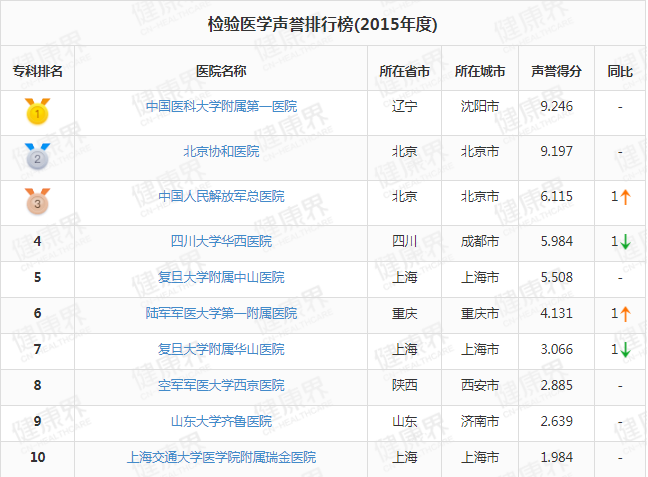This screenshot has width=648, height=477.
Task: Click the score 9.246 cell
Action: point(556,106)
